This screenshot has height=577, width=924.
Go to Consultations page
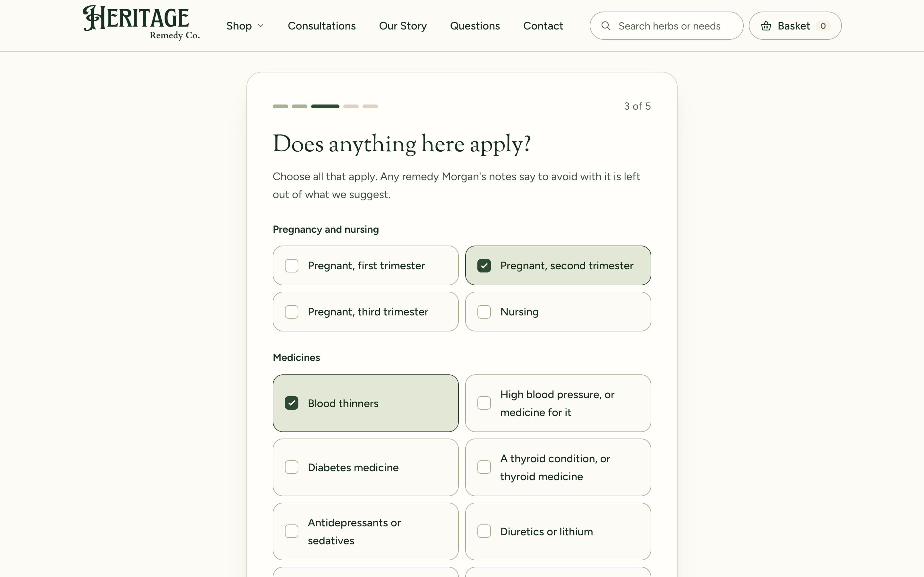(321, 26)
